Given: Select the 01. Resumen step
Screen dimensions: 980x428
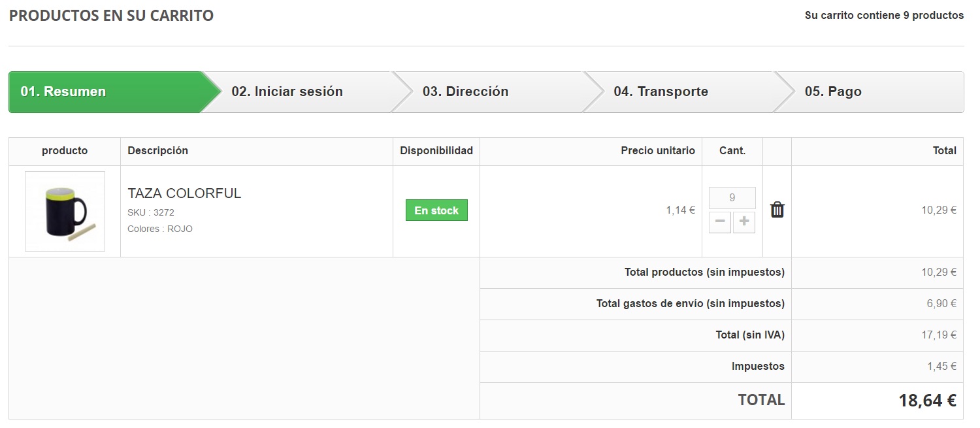Looking at the screenshot, I should point(63,92).
